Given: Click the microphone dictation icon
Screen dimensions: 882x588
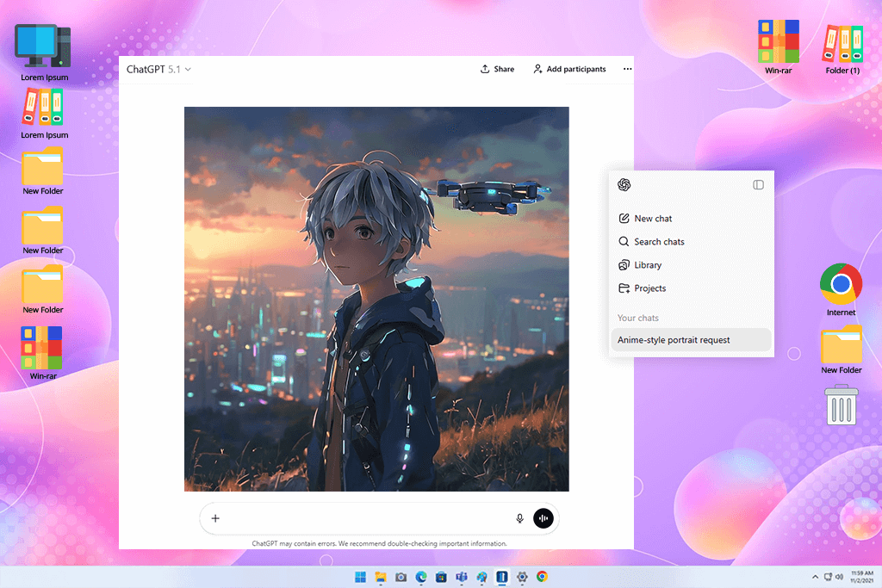Looking at the screenshot, I should pyautogui.click(x=519, y=518).
